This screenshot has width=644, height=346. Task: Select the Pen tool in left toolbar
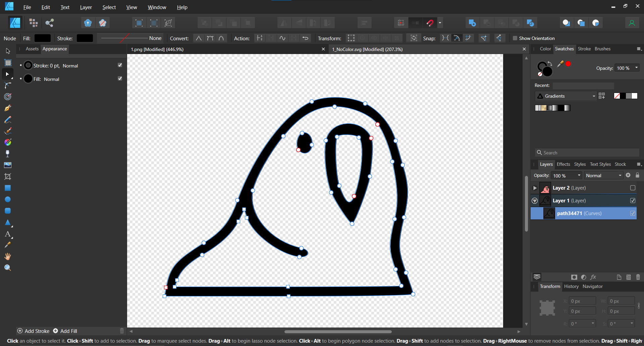(x=8, y=108)
